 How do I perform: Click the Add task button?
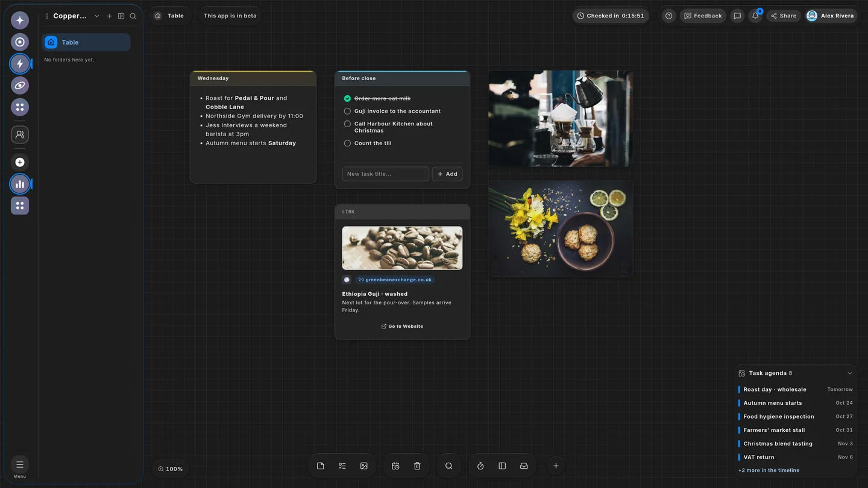[447, 174]
